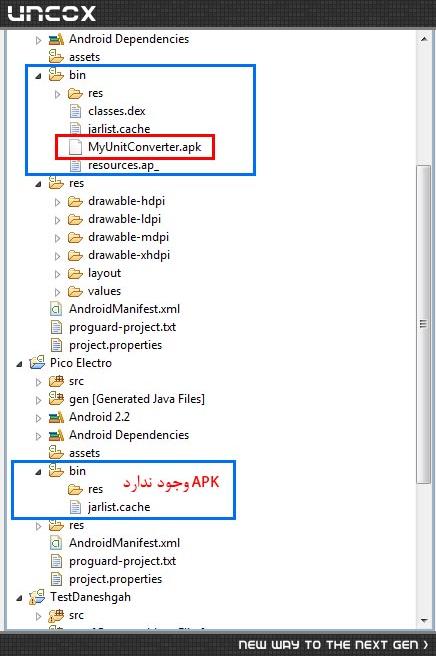Expand the Android 2.2 node
This screenshot has height=656, width=436.
click(x=38, y=418)
